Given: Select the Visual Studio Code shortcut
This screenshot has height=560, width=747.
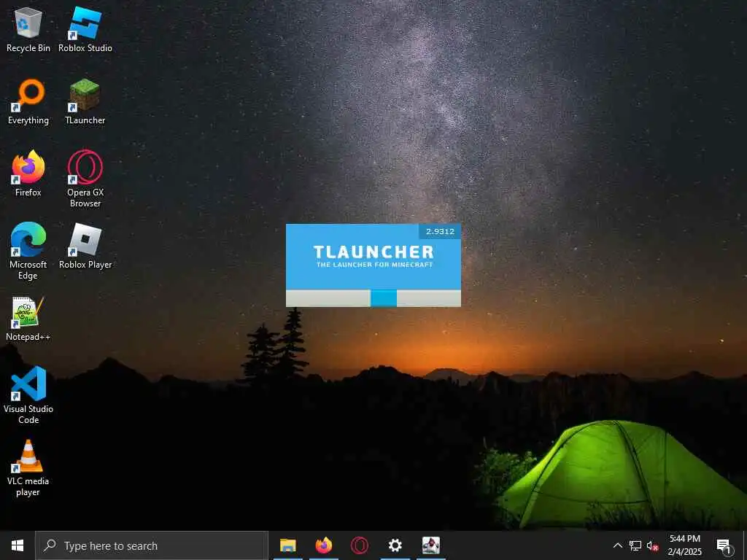Looking at the screenshot, I should (x=28, y=395).
